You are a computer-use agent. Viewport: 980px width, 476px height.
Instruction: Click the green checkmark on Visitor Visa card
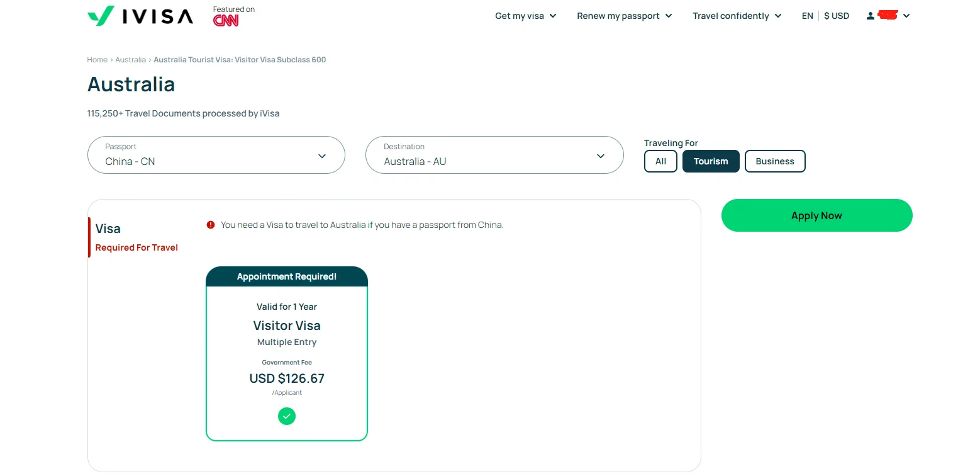coord(287,416)
